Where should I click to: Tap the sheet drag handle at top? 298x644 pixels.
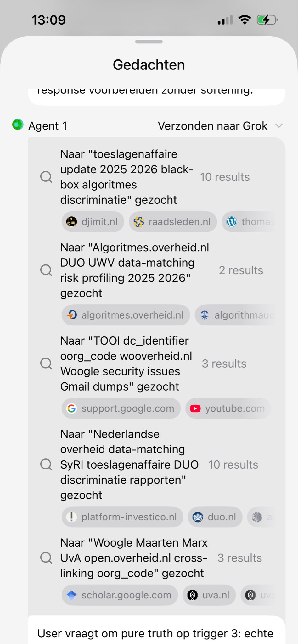click(149, 42)
